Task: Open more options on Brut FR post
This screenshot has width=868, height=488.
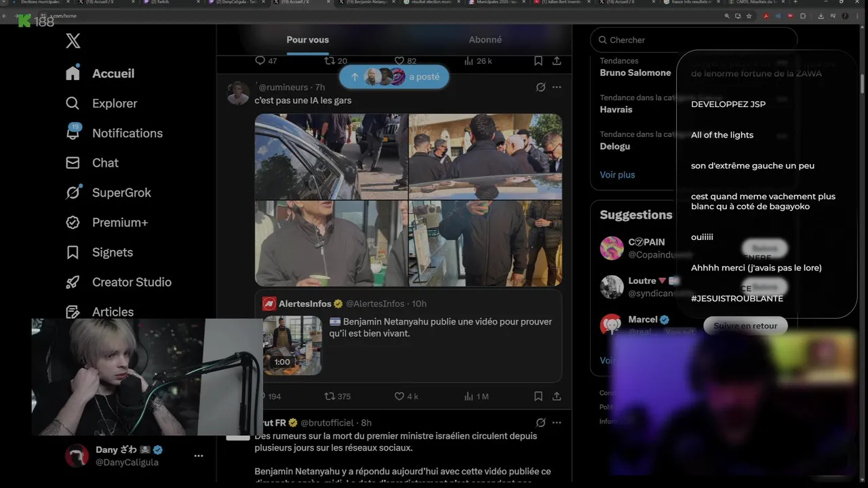Action: pyautogui.click(x=557, y=422)
